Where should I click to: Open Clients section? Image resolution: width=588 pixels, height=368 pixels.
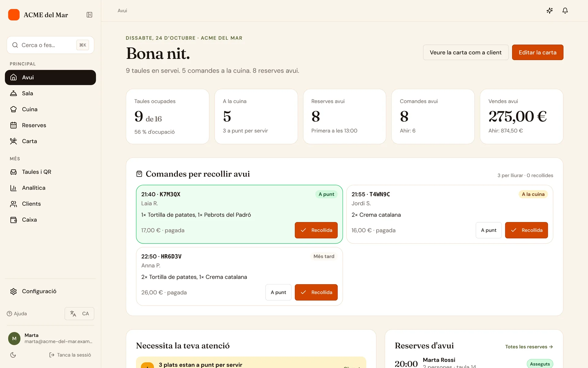coord(50,204)
